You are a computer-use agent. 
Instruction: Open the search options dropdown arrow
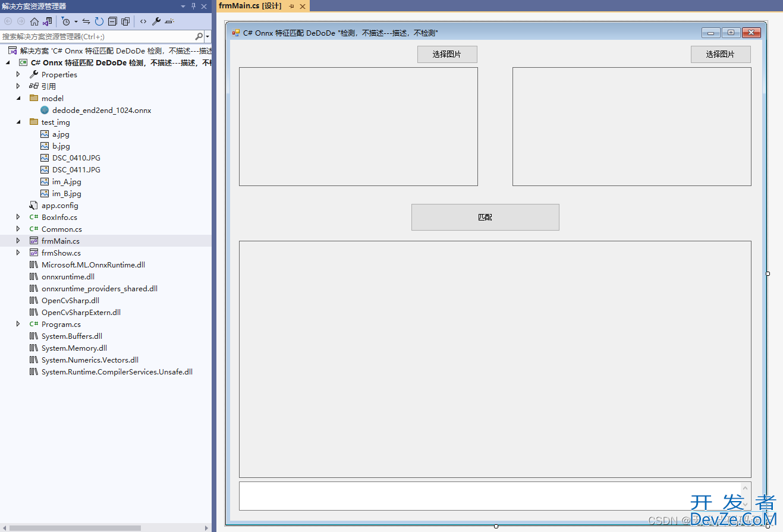point(207,37)
